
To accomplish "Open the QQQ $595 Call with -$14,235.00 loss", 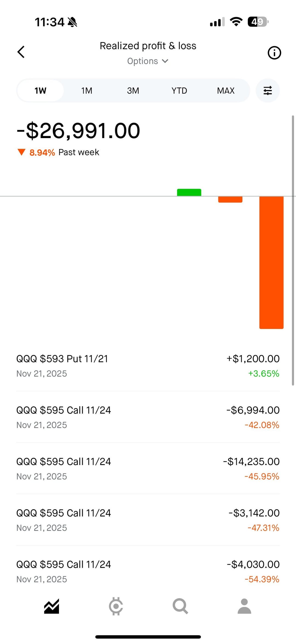I will coord(148,469).
